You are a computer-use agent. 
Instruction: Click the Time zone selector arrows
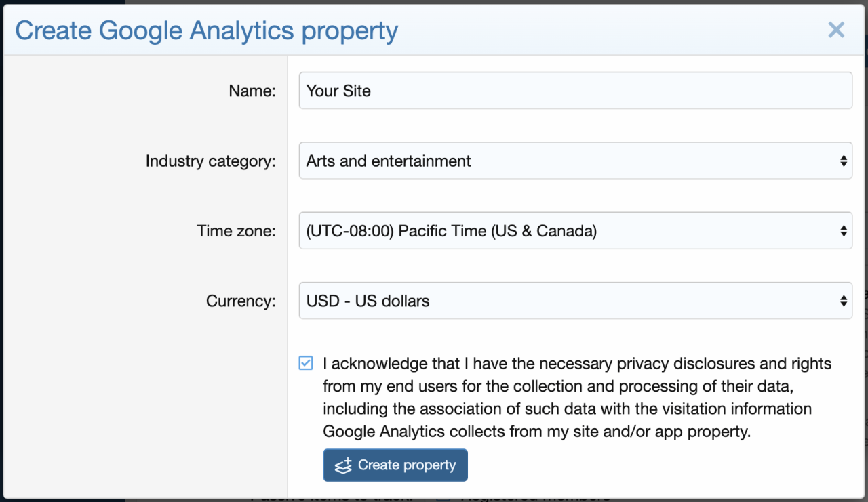[x=843, y=231]
